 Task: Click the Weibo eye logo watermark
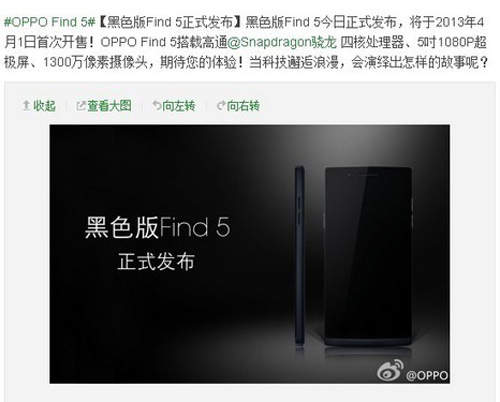click(390, 370)
